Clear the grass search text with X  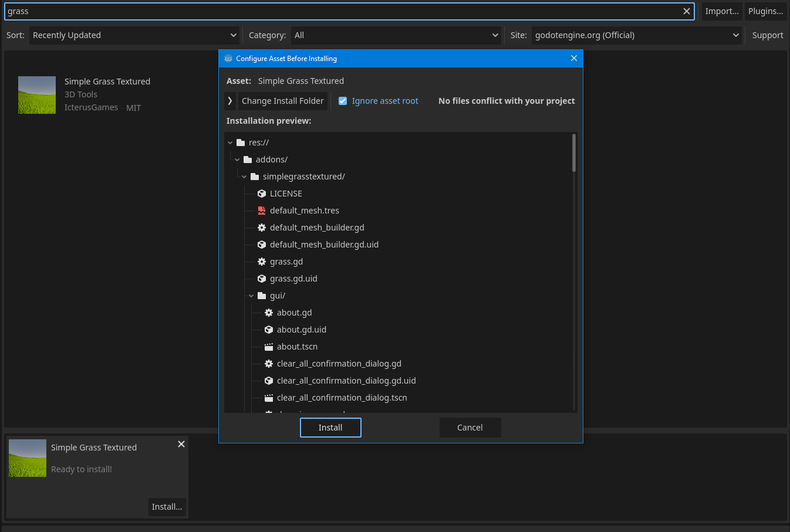(x=686, y=11)
